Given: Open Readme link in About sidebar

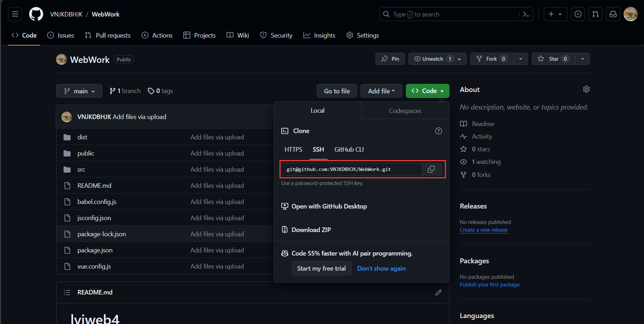Looking at the screenshot, I should click(477, 124).
